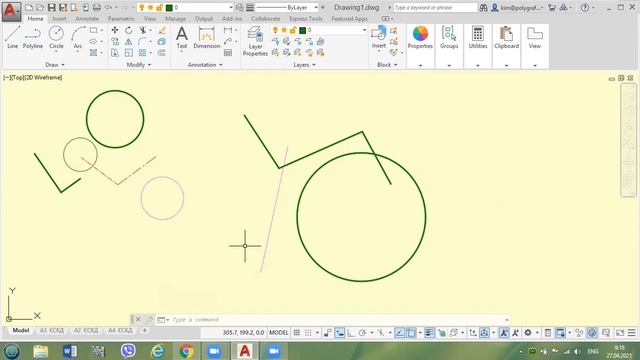Click the Text annotation tool
Viewport: 640px width, 360px height.
coord(182,38)
